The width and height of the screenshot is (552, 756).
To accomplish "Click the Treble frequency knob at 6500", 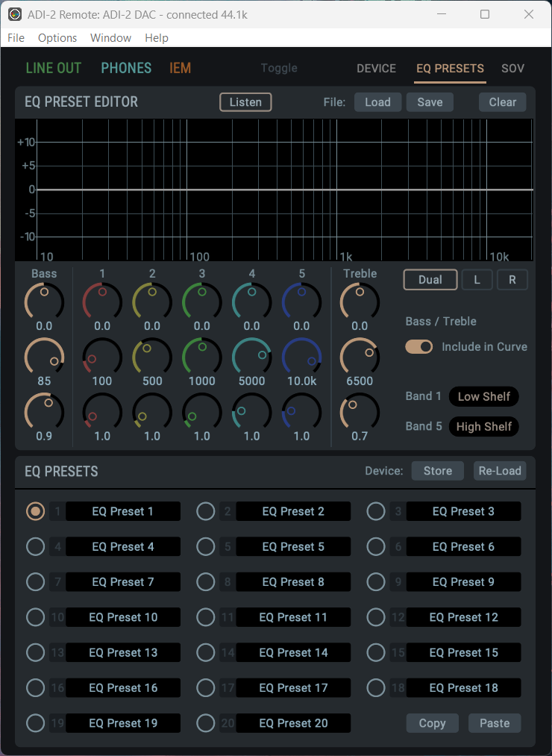I will [360, 356].
